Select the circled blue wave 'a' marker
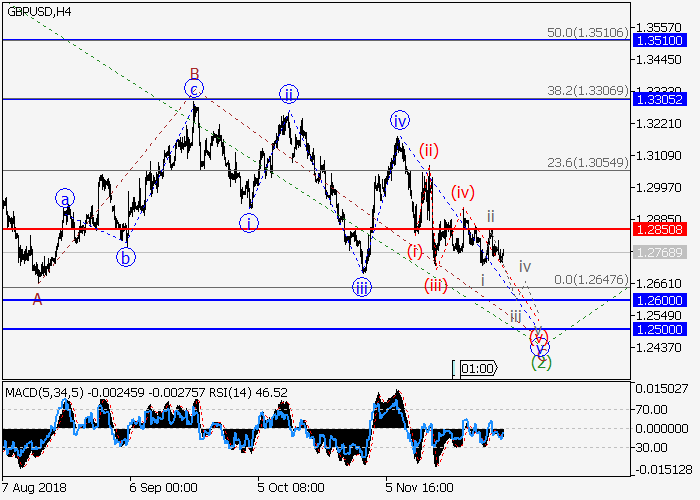The image size is (700, 500). pos(65,199)
